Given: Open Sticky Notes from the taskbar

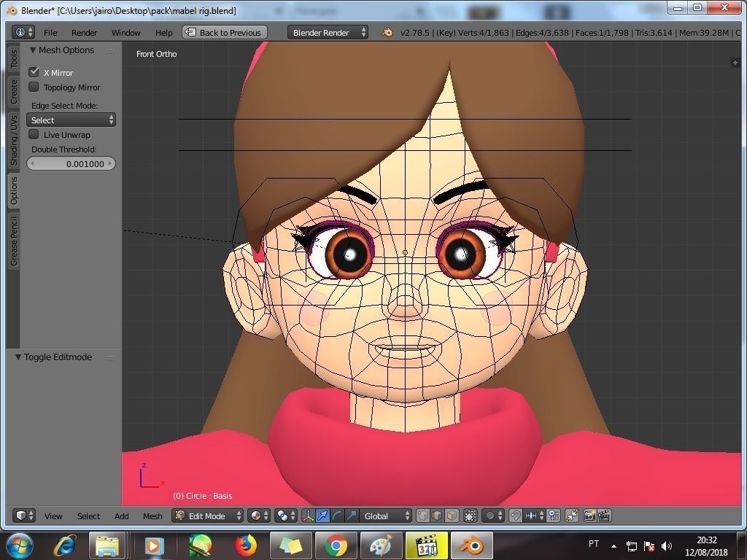Looking at the screenshot, I should point(290,545).
